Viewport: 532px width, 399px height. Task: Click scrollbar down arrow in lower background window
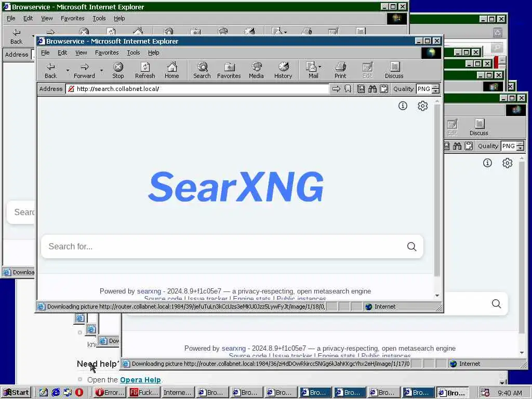pos(522,353)
